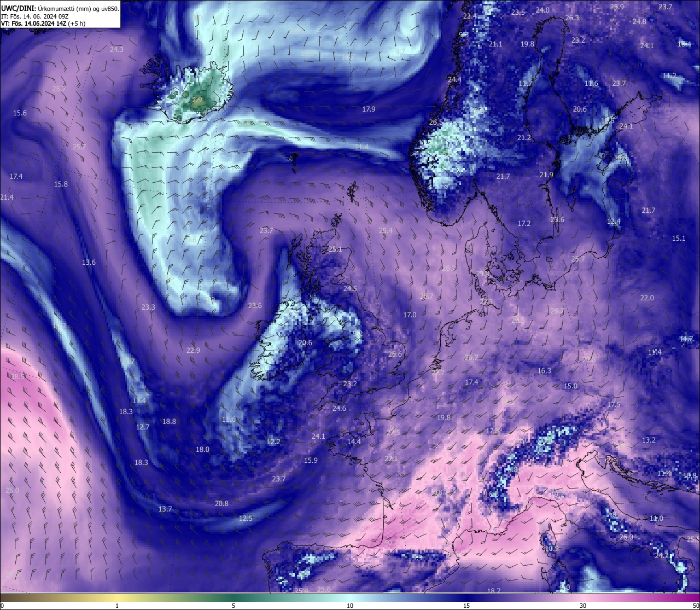Click the 17.2 value over southern Sweden
Viewport: 700px width, 610px height.
tap(524, 223)
